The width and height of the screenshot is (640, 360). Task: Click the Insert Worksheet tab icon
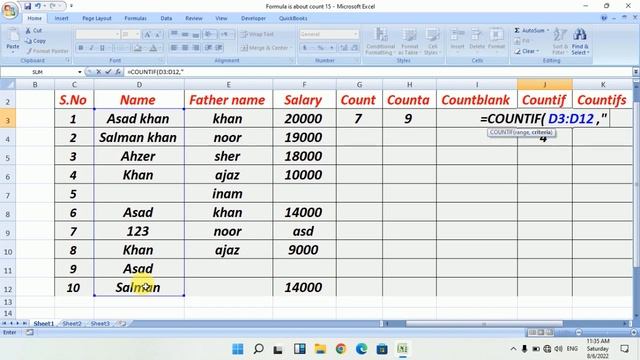click(x=122, y=324)
